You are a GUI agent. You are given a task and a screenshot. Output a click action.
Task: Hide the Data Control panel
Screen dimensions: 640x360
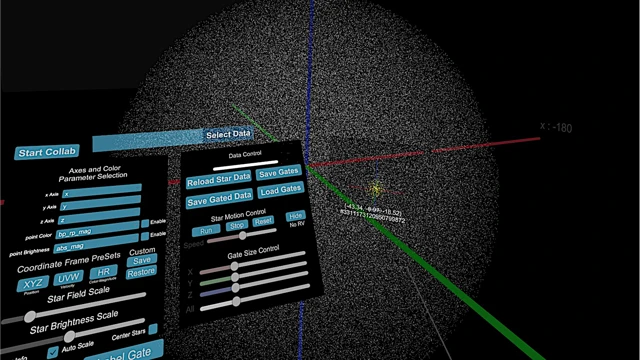[296, 216]
